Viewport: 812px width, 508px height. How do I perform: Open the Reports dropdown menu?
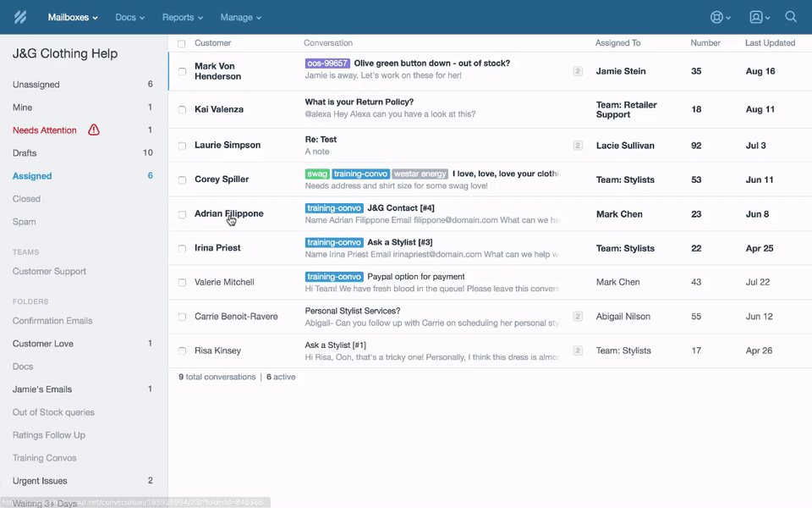[x=182, y=17]
